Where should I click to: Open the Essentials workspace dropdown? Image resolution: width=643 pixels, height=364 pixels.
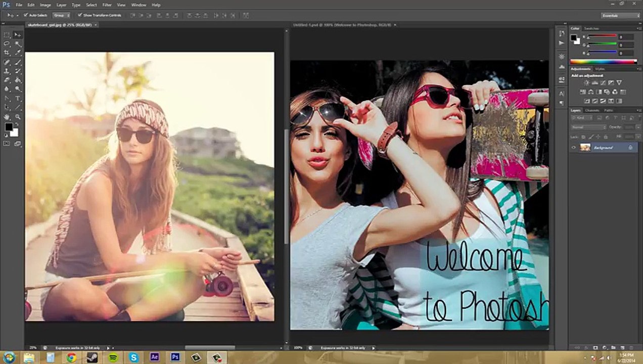tap(621, 15)
